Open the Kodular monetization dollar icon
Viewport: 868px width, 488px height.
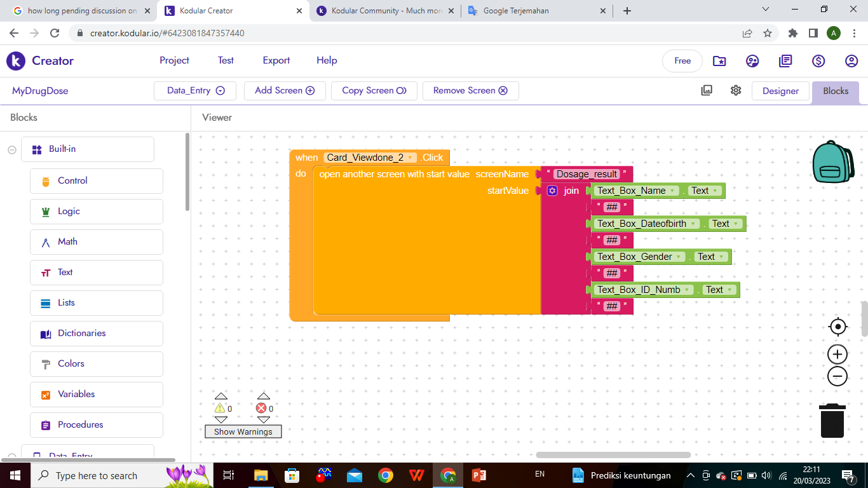[x=818, y=60]
